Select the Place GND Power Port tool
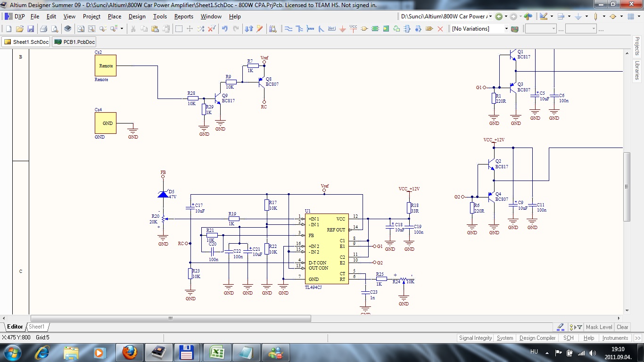This screenshot has width=644, height=362. [343, 29]
